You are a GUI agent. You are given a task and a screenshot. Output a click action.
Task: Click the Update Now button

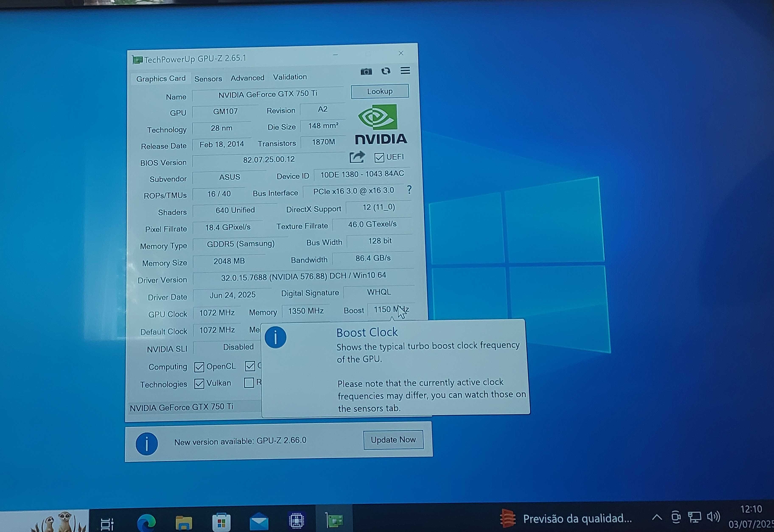(393, 440)
